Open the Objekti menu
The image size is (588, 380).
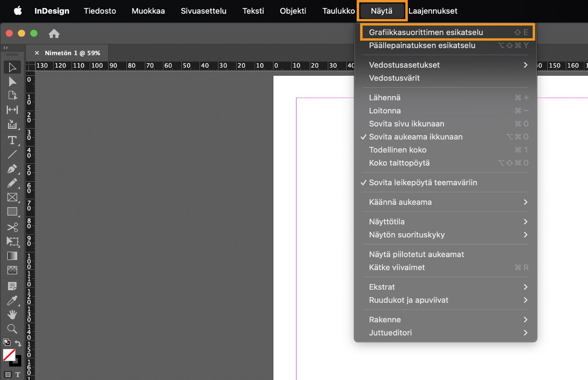point(292,11)
